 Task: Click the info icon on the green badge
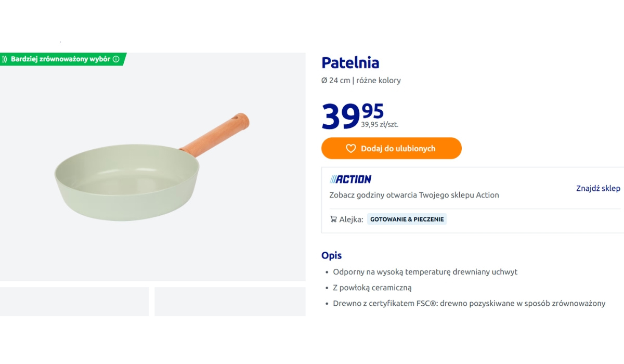click(x=116, y=59)
